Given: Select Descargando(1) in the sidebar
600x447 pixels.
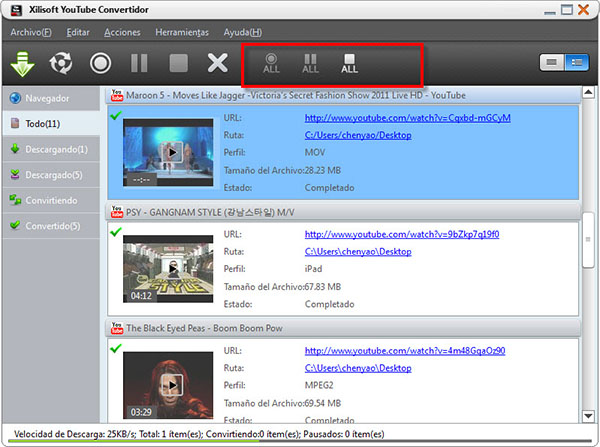Looking at the screenshot, I should [51, 149].
